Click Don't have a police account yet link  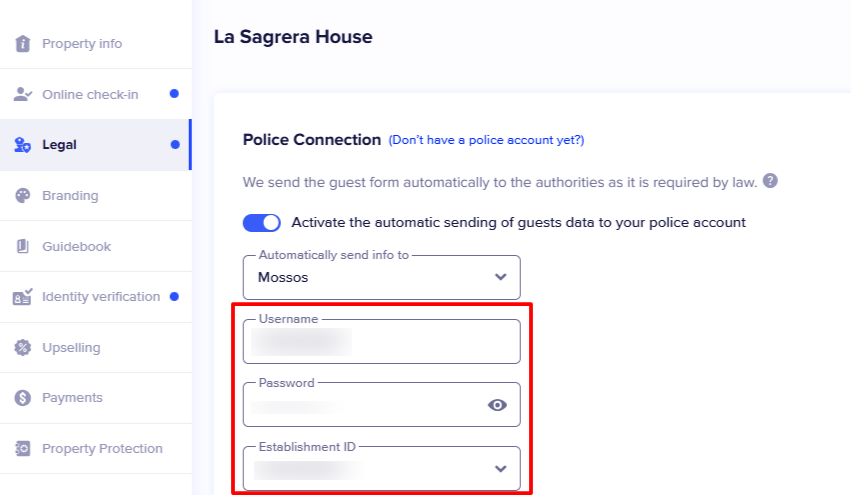tap(486, 140)
